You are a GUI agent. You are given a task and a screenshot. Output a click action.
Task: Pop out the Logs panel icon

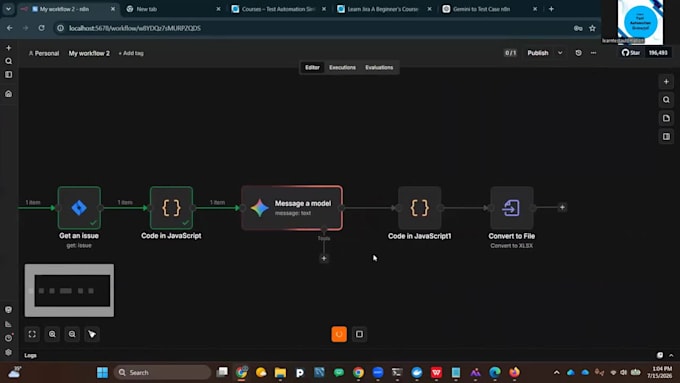coord(660,355)
